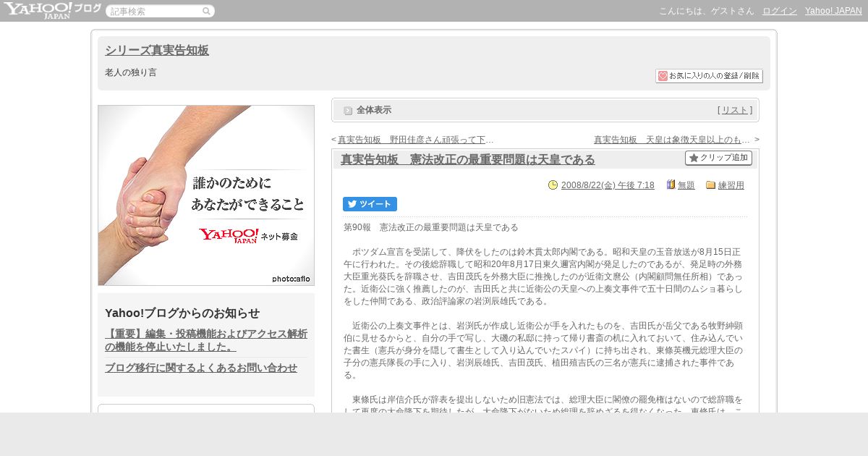Open the 無題 library link

[686, 185]
